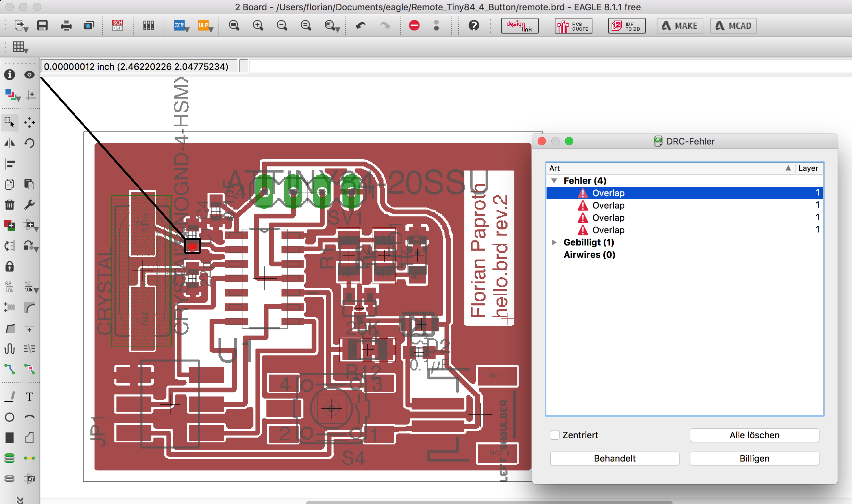Click the Undo arrow in toolbar
The image size is (852, 504).
pos(361,26)
